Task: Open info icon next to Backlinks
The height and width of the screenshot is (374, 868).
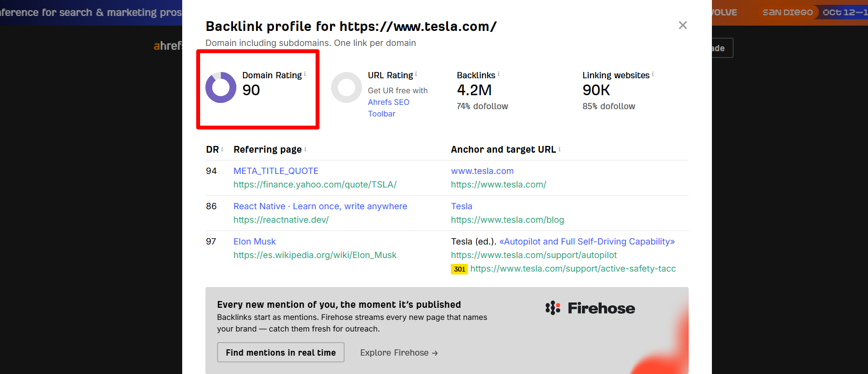Action: 499,74
